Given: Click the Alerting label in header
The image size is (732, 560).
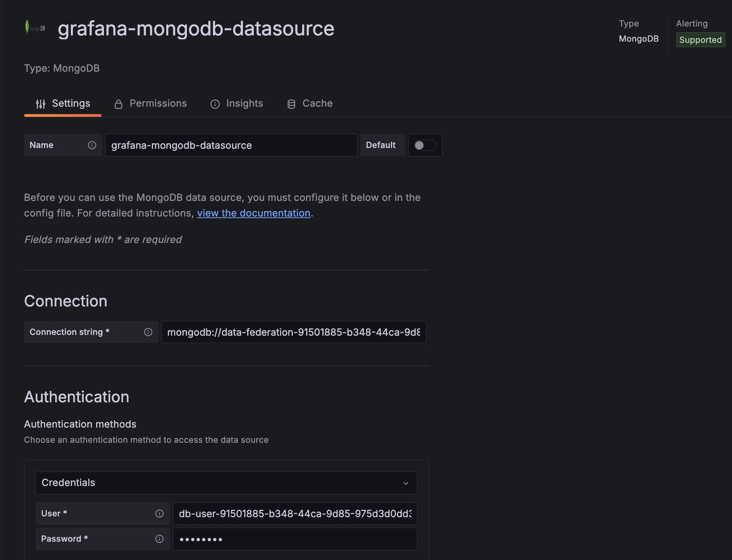Looking at the screenshot, I should pyautogui.click(x=692, y=24).
